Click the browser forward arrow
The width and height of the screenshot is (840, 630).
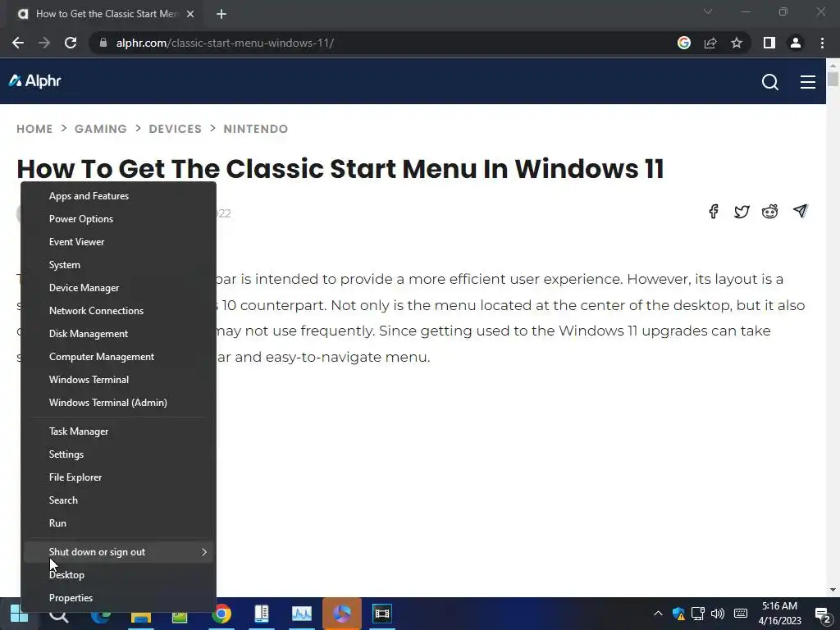click(44, 43)
